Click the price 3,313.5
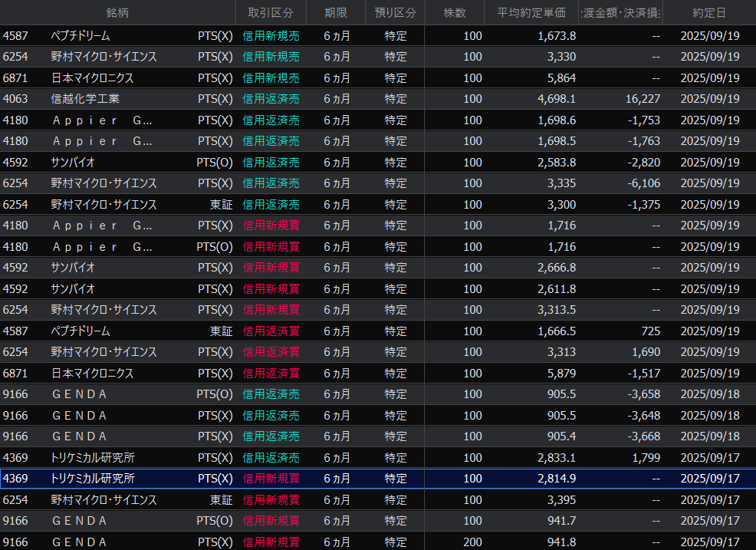The image size is (756, 550). (x=557, y=310)
